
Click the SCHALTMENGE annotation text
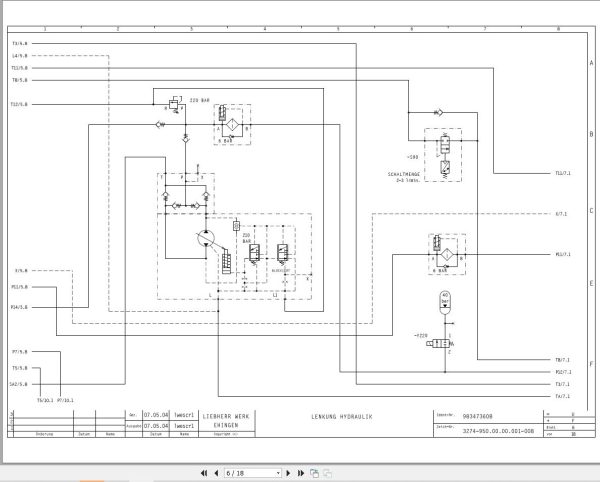point(404,174)
